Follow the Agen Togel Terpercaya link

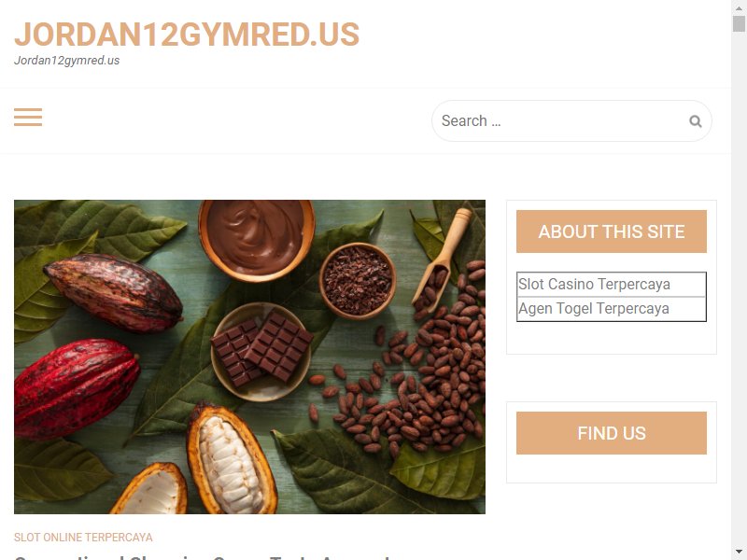[594, 309]
